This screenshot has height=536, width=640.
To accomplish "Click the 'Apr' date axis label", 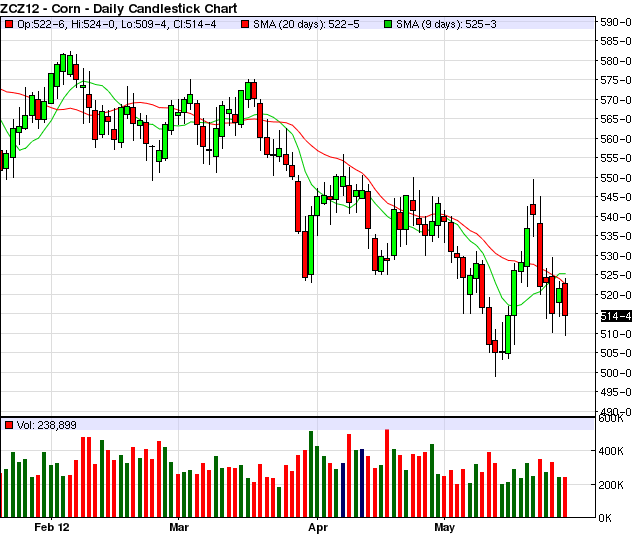I will point(318,527).
